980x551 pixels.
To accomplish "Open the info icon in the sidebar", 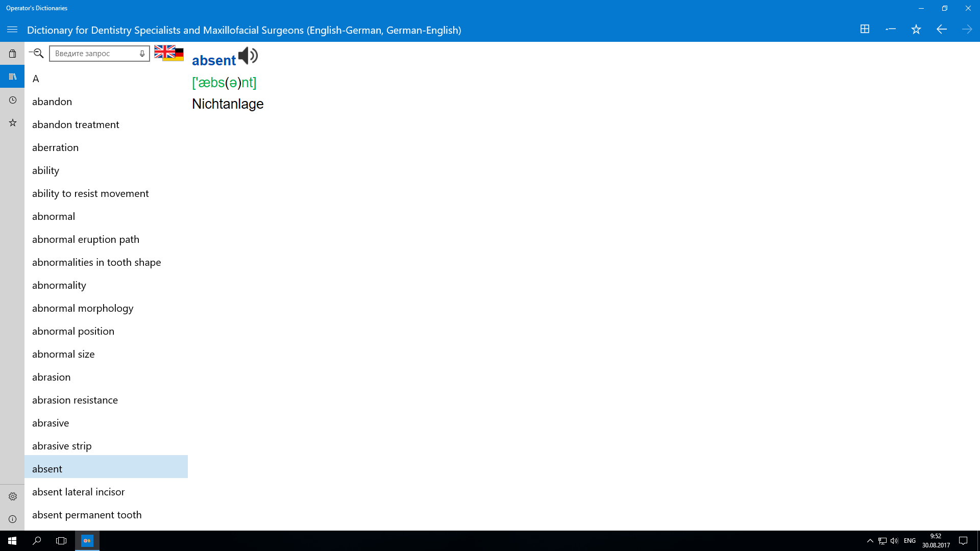I will (12, 519).
